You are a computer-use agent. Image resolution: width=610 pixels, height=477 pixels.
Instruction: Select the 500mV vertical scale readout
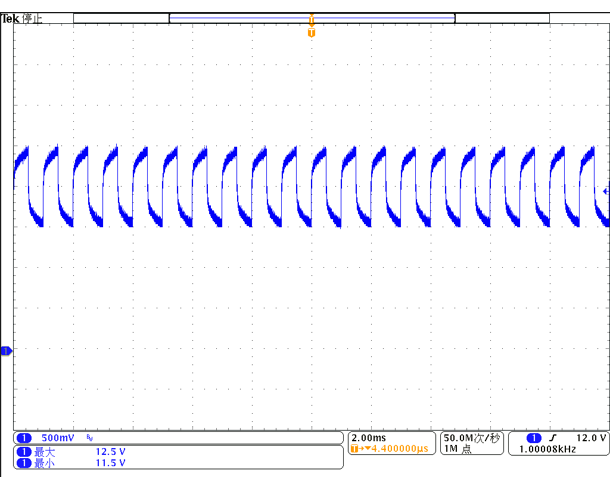pyautogui.click(x=58, y=438)
